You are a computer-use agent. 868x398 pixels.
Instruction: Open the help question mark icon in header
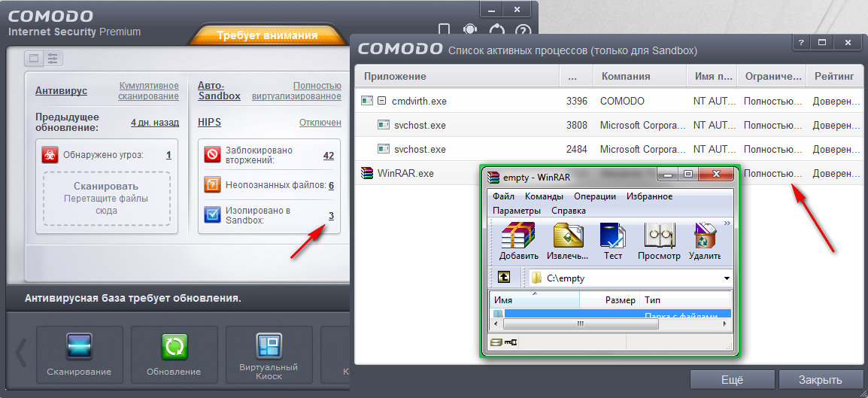(x=523, y=30)
